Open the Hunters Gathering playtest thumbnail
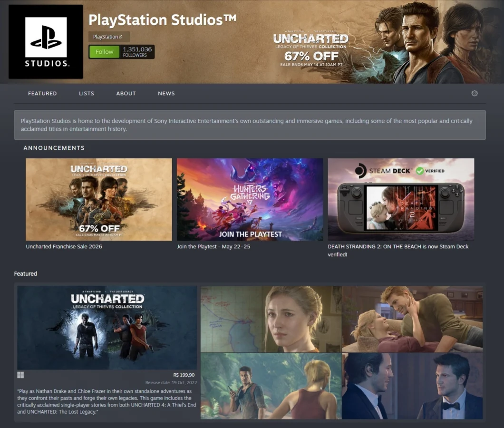The height and width of the screenshot is (428, 504). click(250, 199)
